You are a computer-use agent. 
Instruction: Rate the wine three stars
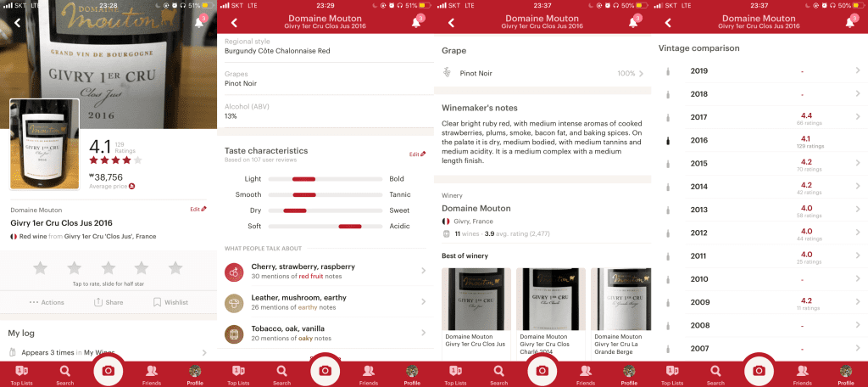(108, 268)
